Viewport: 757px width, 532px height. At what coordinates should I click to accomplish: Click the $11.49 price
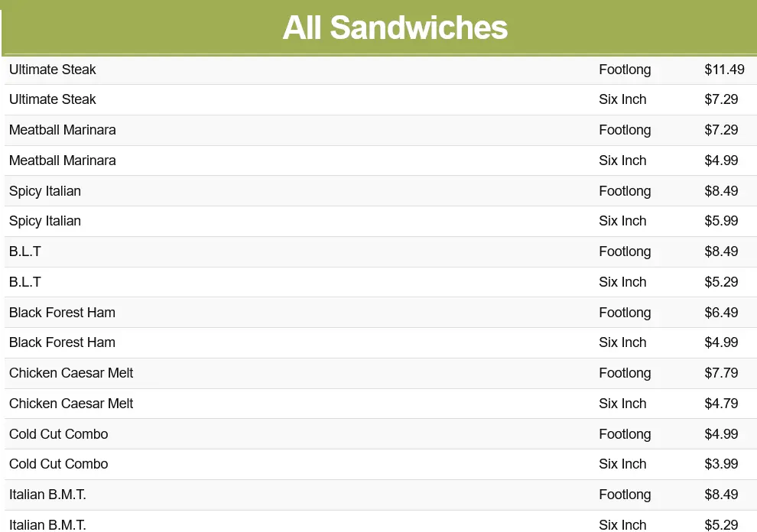(724, 70)
